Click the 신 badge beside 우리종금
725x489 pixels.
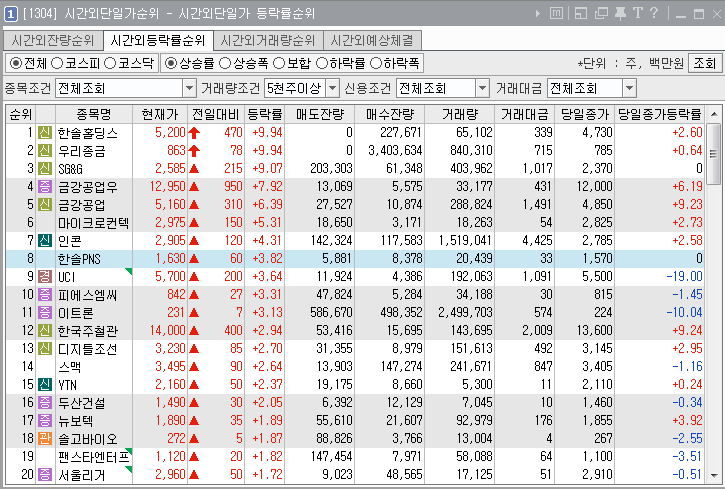pyautogui.click(x=45, y=151)
